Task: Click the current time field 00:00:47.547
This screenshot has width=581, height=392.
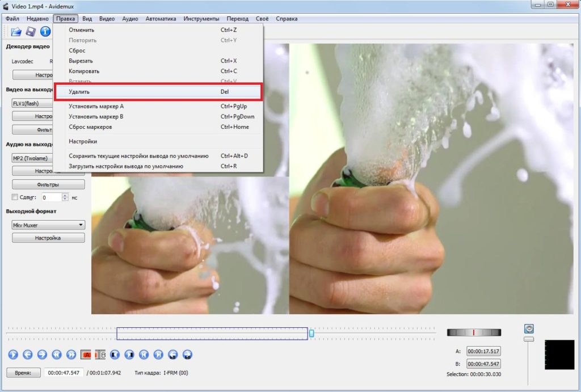Action: [x=64, y=373]
